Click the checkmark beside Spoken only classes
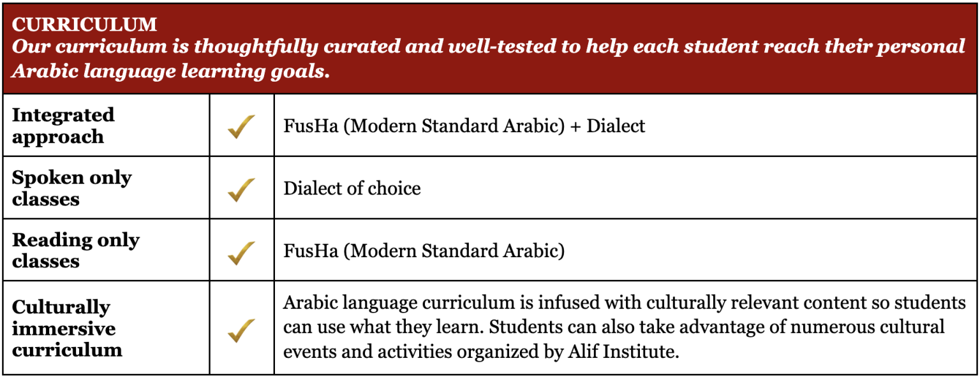This screenshot has width=980, height=377. click(x=241, y=189)
